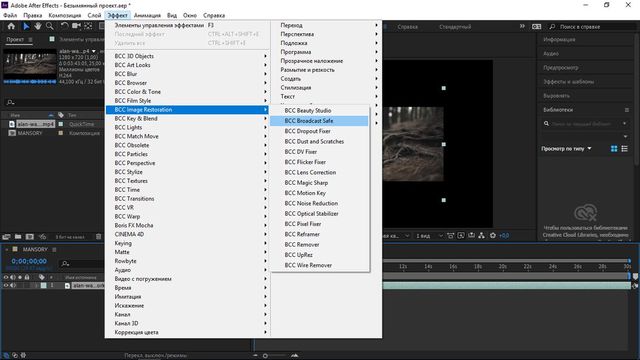Image resolution: width=640 pixels, height=360 pixels.
Task: Expand the BCC 3D Objects submenu
Action: [187, 56]
